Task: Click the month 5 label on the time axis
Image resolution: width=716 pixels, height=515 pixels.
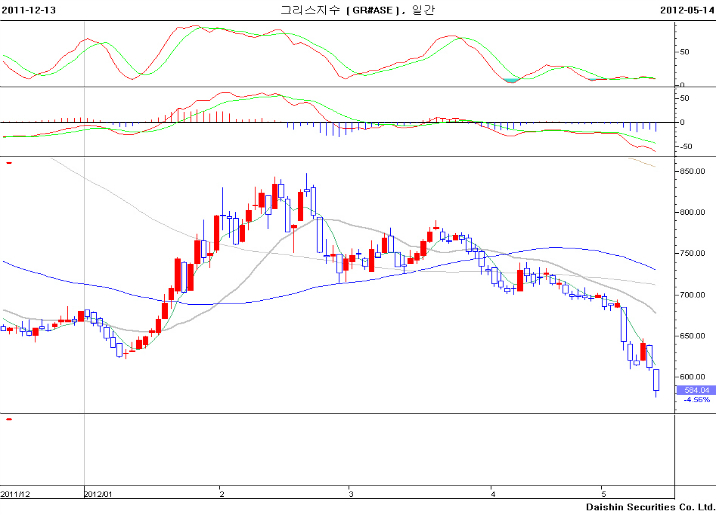Action: pos(603,494)
